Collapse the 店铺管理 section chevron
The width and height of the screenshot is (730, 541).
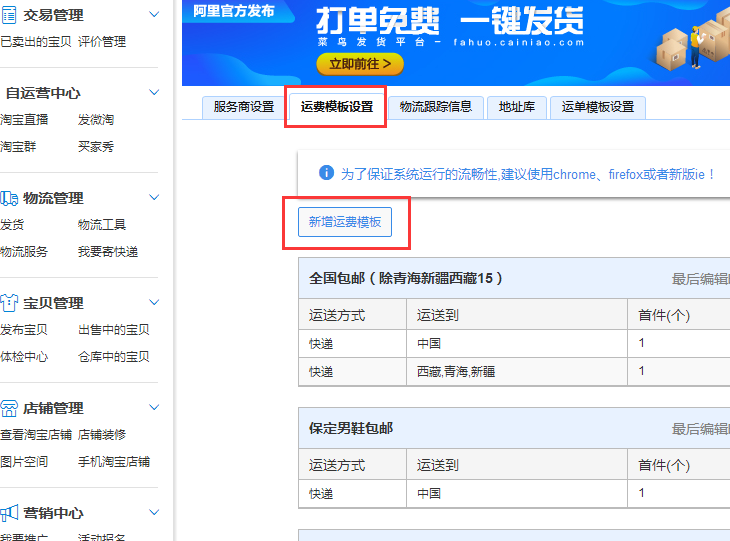point(154,407)
